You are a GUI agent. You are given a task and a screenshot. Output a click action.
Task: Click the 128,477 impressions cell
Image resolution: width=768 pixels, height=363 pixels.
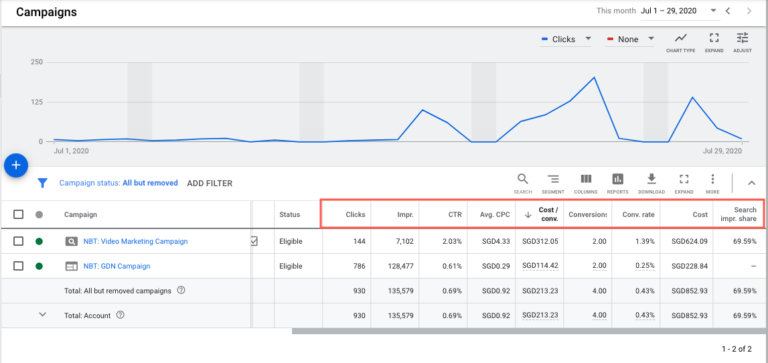point(400,266)
